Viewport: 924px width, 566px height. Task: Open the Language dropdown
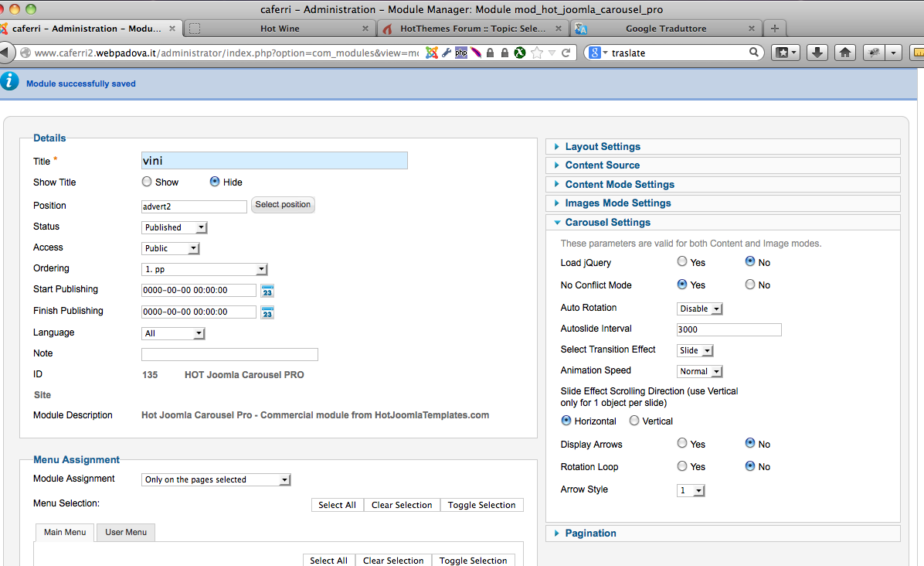coord(173,334)
